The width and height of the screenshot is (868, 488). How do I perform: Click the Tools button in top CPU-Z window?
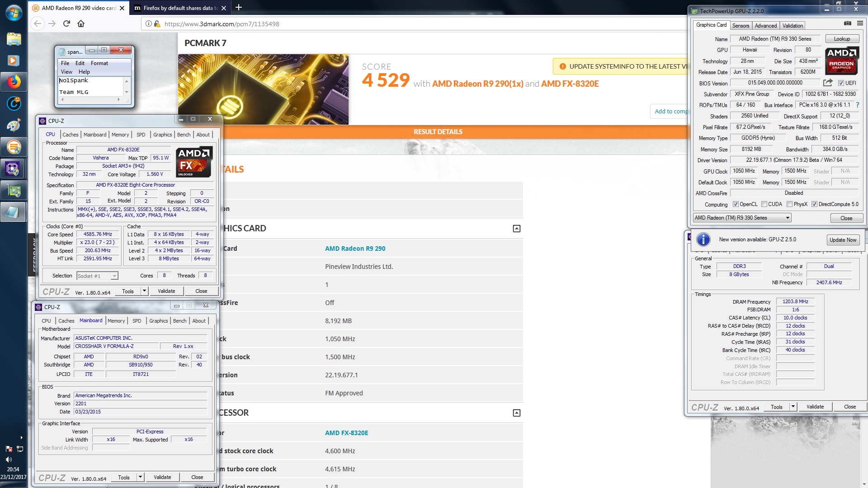point(128,291)
